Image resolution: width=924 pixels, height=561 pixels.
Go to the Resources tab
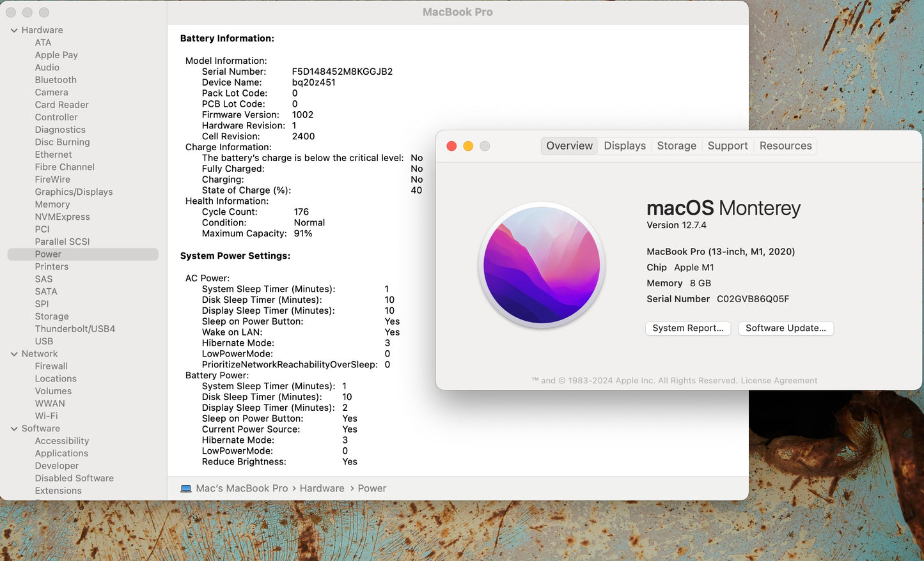[785, 146]
